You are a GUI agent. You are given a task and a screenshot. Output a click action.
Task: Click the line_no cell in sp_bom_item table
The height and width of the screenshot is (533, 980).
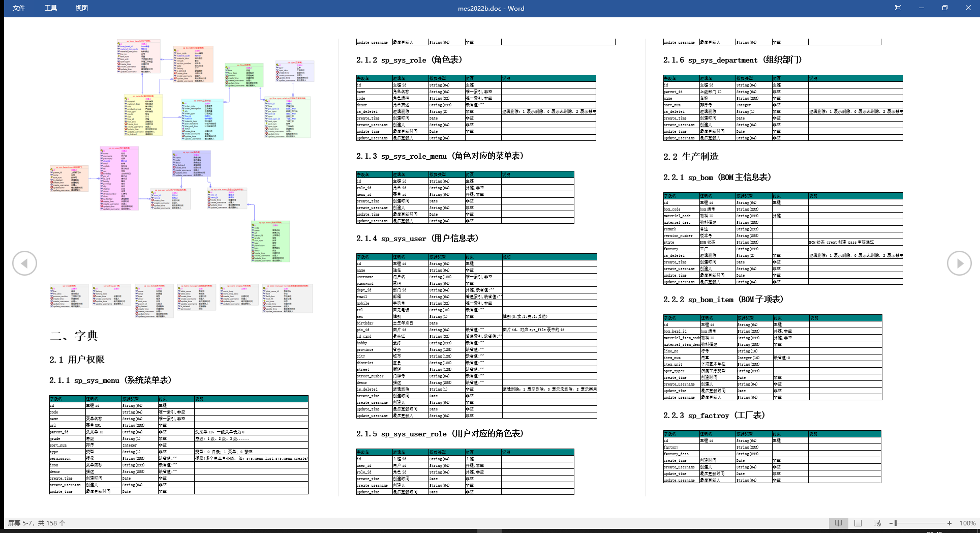click(682, 351)
